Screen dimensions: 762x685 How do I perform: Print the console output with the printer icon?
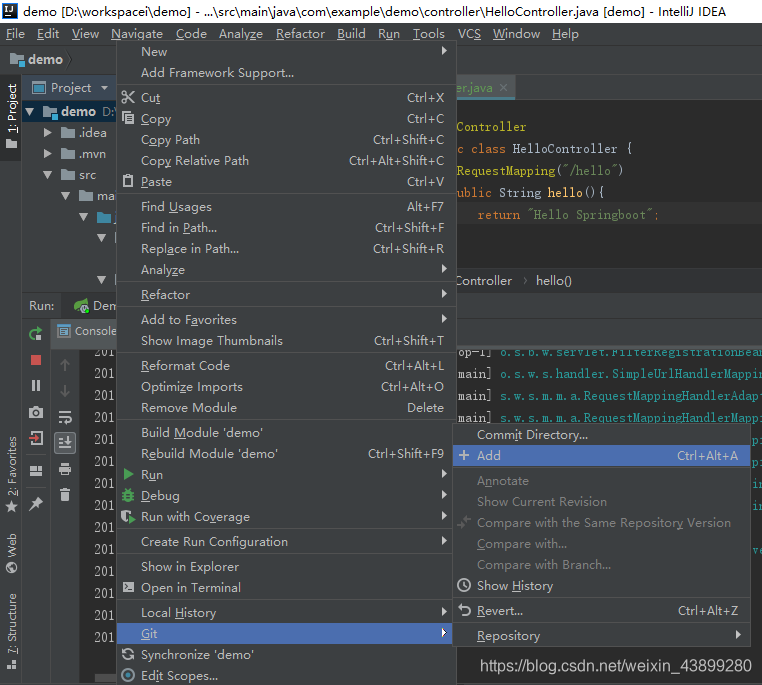[x=65, y=469]
